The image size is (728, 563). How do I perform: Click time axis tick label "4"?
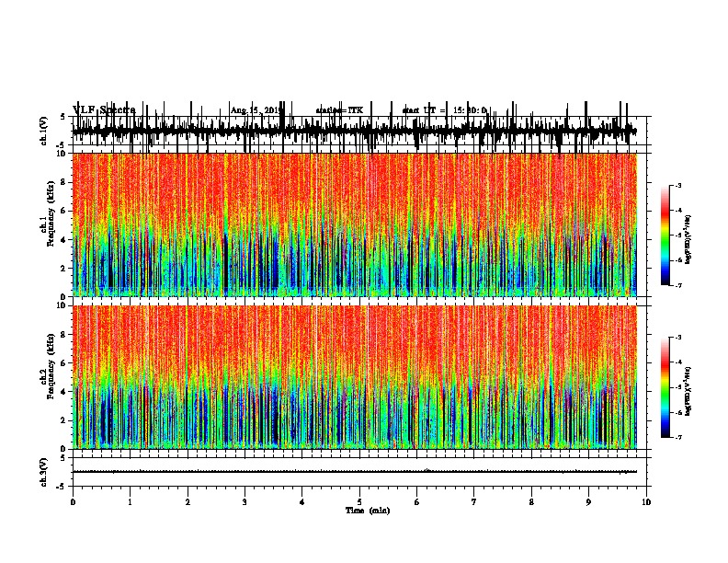(x=302, y=502)
